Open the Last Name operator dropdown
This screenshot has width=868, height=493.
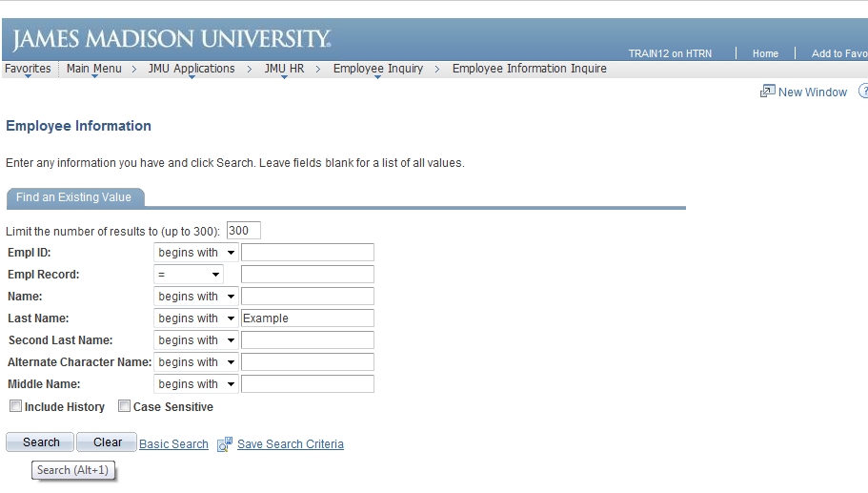196,318
